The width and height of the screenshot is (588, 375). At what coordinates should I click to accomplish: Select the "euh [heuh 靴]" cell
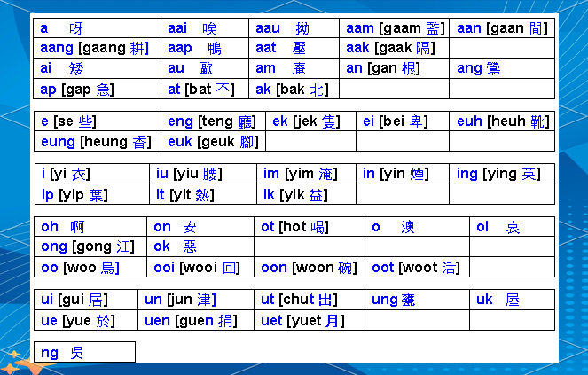coord(503,121)
